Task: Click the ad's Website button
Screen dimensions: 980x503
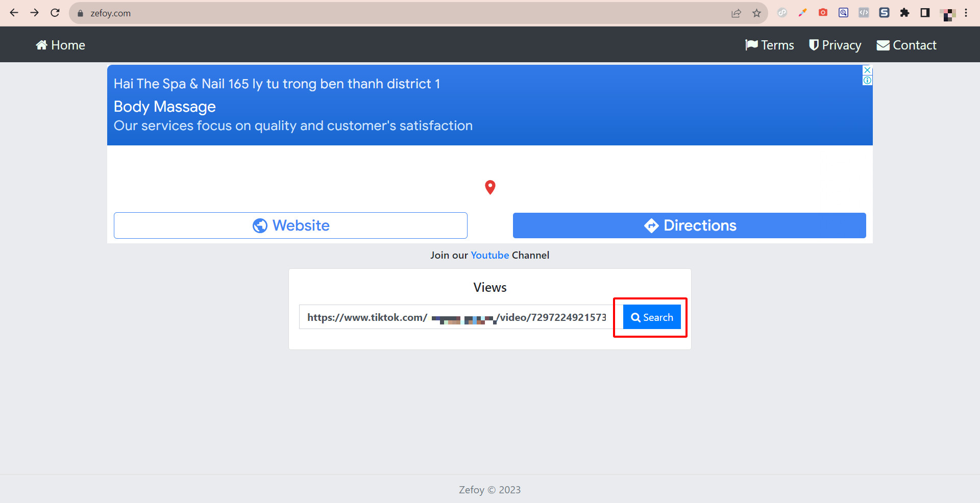Action: (x=290, y=225)
